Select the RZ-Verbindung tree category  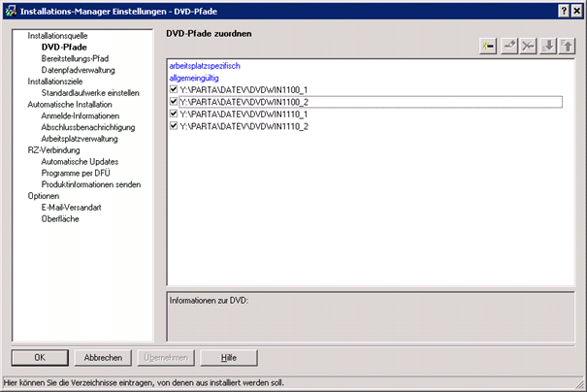click(54, 149)
